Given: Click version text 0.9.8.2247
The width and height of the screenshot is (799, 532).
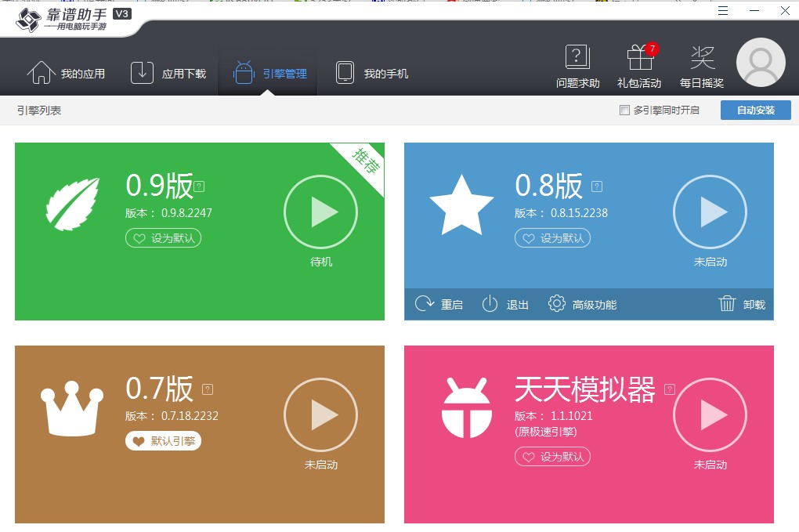Looking at the screenshot, I should pos(186,213).
